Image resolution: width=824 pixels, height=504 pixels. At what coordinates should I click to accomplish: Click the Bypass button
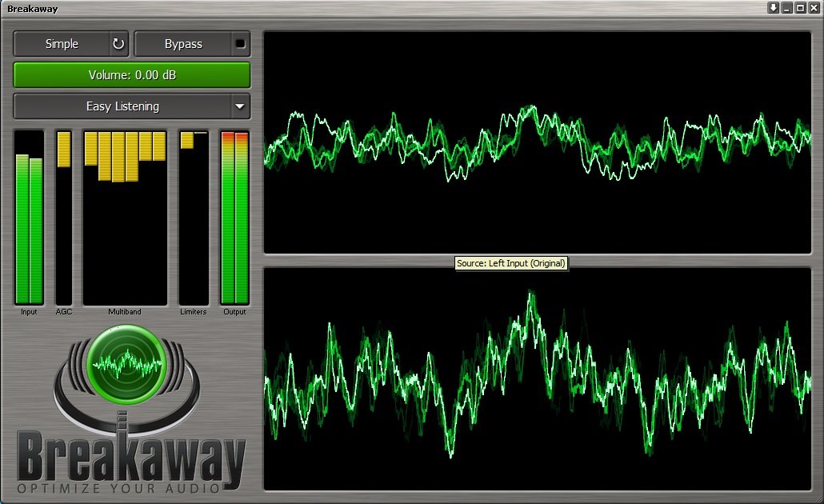point(183,44)
